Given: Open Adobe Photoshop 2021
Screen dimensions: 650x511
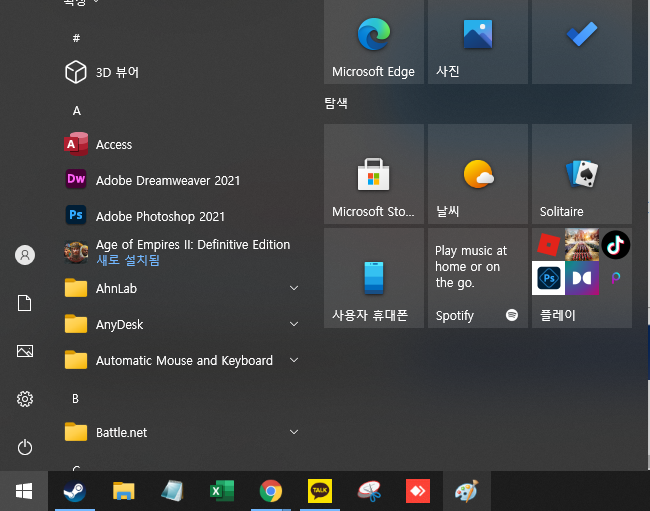Looking at the screenshot, I should [181, 216].
